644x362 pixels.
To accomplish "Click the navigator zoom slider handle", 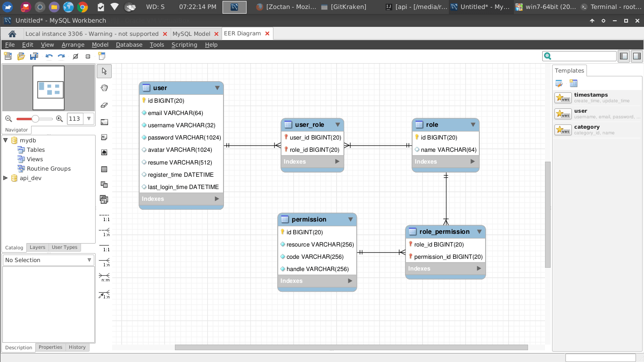I will click(x=35, y=119).
